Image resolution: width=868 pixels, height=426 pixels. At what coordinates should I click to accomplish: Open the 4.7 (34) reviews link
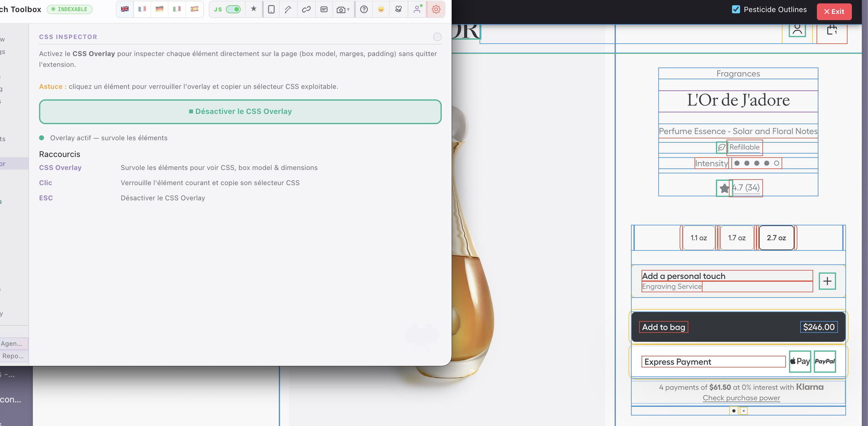[746, 187]
